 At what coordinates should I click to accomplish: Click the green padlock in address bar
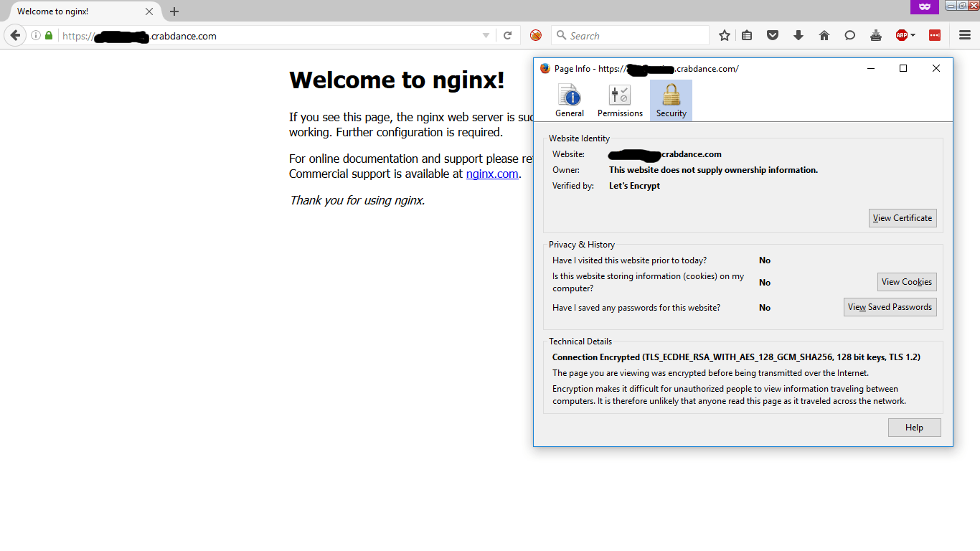49,36
